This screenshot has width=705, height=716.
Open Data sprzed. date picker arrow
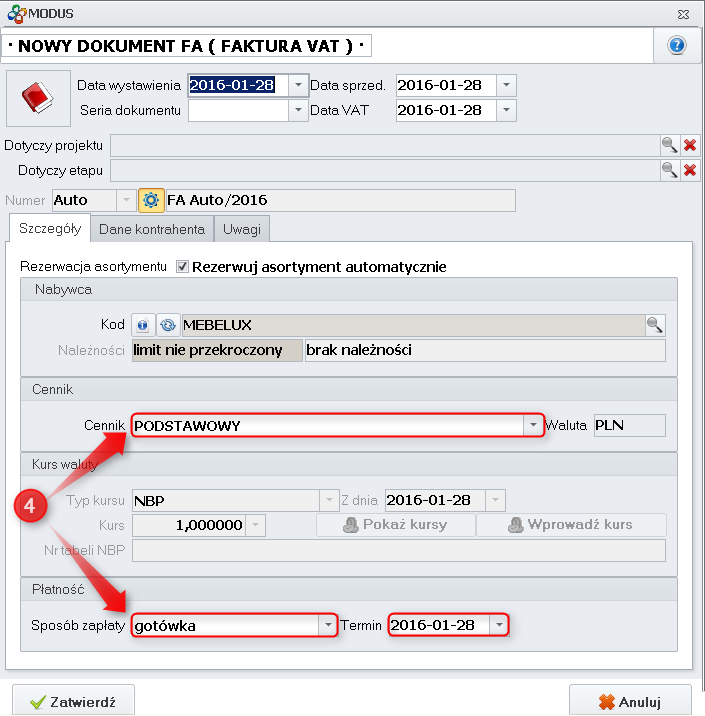pyautogui.click(x=506, y=85)
